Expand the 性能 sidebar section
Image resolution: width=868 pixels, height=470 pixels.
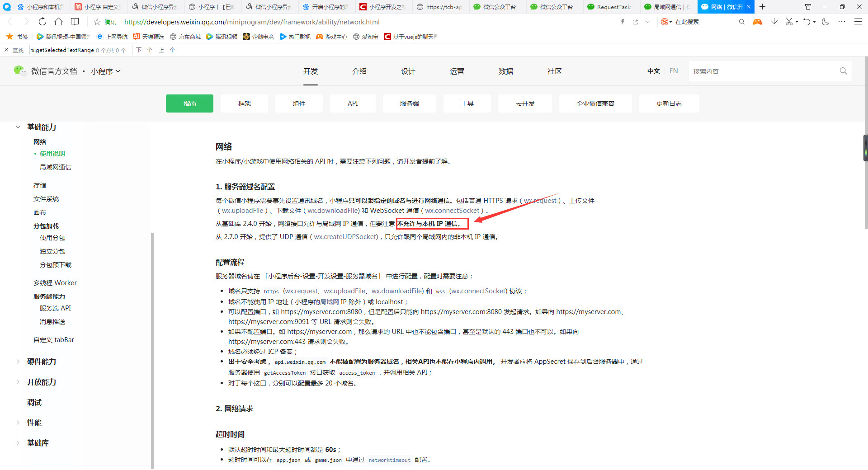pyautogui.click(x=18, y=423)
